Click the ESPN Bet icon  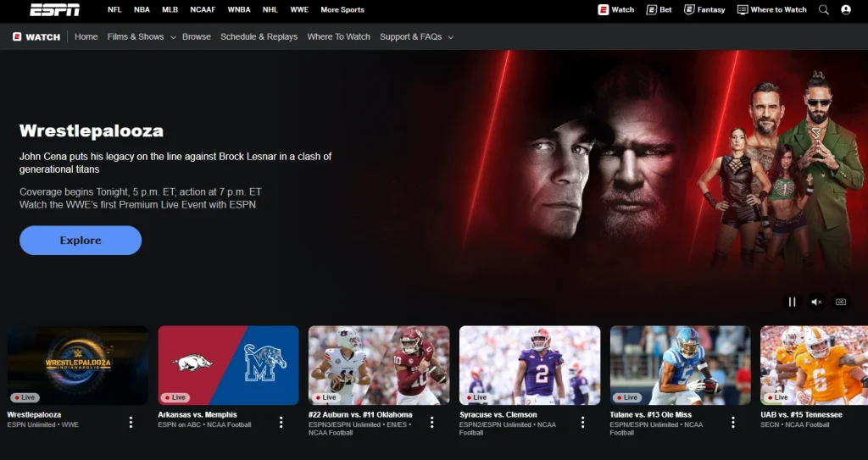click(652, 9)
